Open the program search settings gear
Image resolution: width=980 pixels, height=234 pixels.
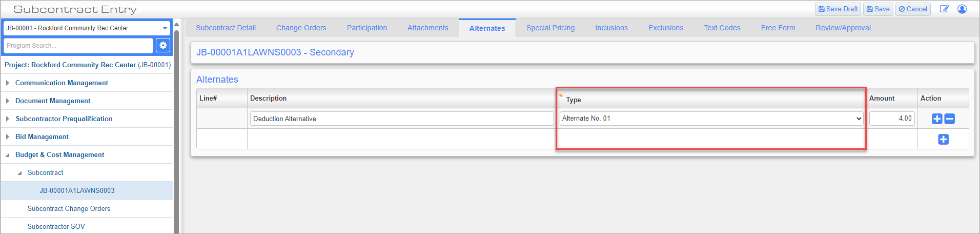point(163,45)
